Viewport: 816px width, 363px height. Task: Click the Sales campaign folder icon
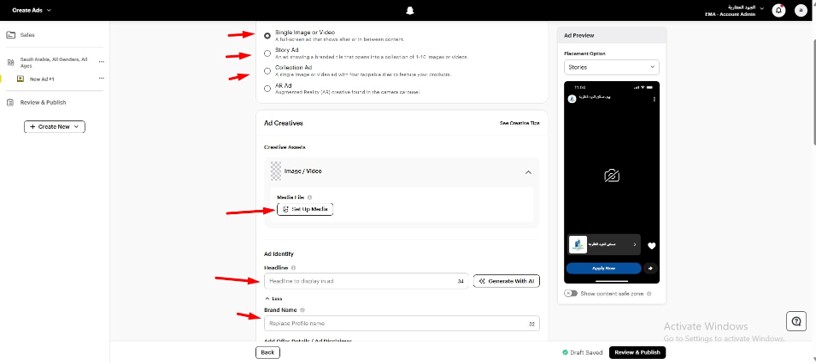(10, 35)
